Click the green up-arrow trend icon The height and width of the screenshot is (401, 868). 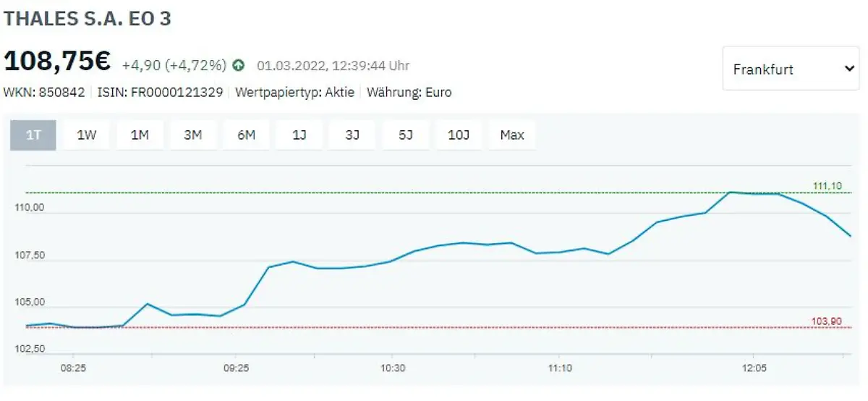(x=239, y=65)
